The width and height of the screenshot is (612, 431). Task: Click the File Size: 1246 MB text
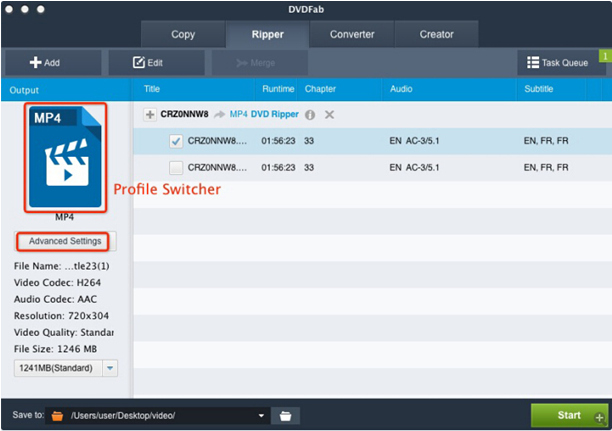[x=55, y=349]
